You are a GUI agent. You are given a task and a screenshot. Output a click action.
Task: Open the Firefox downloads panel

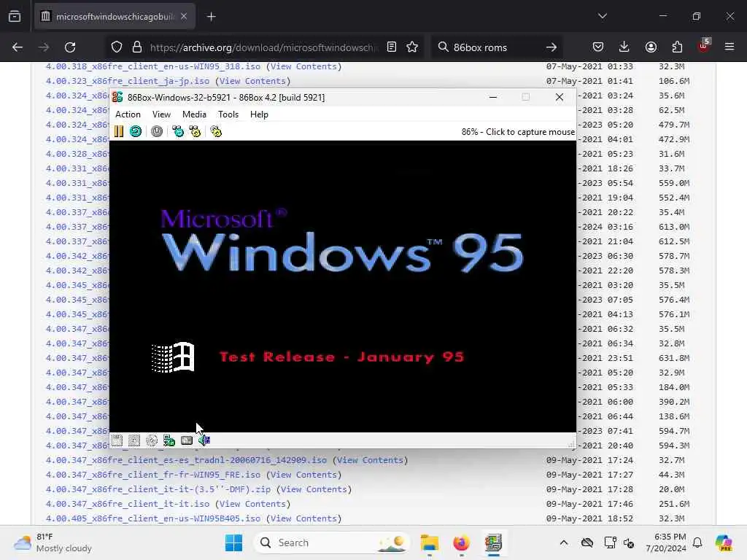click(624, 47)
